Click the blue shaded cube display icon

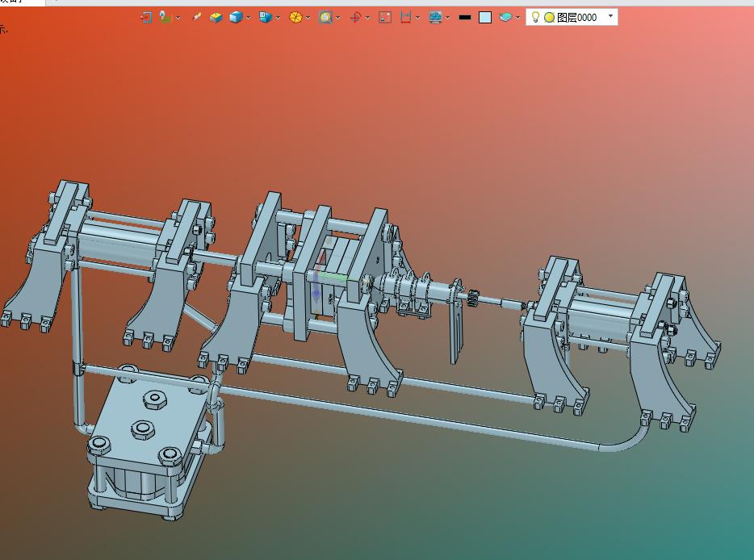(236, 18)
